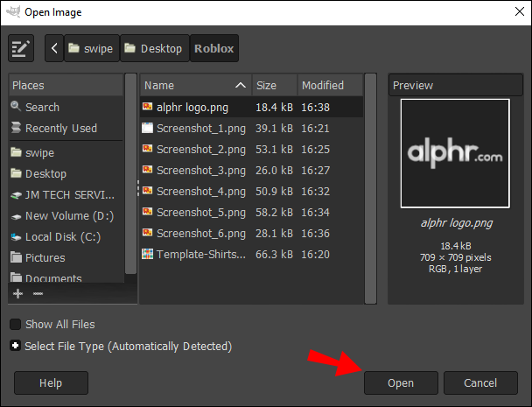Select the file name Screenshot_1.png
The width and height of the screenshot is (532, 407).
coord(201,129)
